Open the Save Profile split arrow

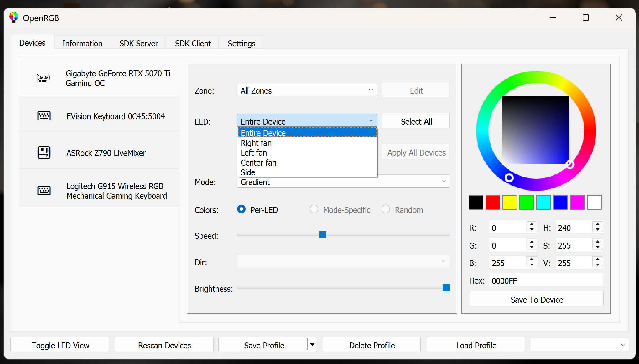(312, 345)
